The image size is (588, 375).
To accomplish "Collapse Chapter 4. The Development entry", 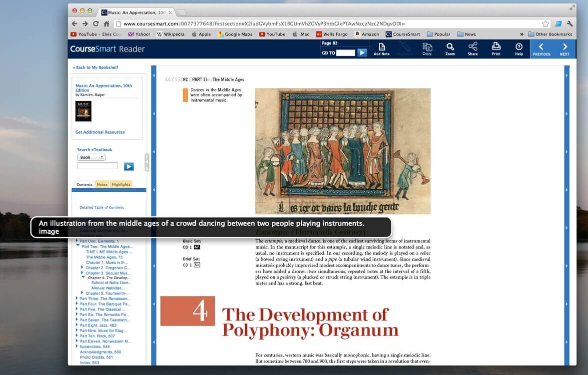I will click(83, 277).
